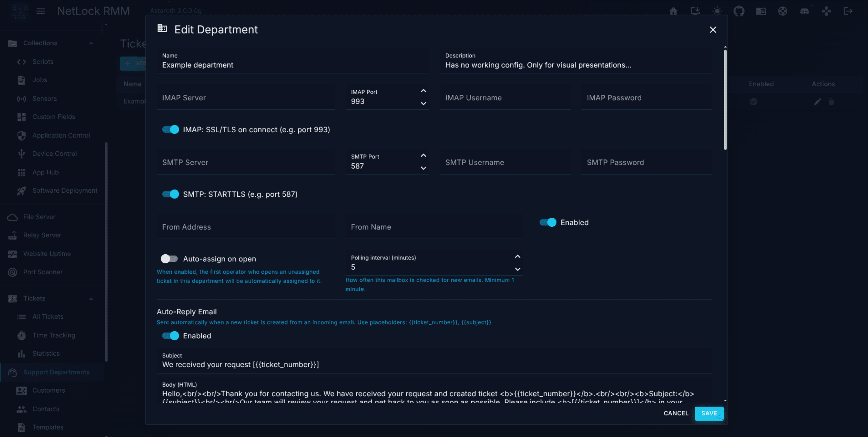This screenshot has height=437, width=868.
Task: Click the Port Scanner target icon
Action: click(12, 272)
